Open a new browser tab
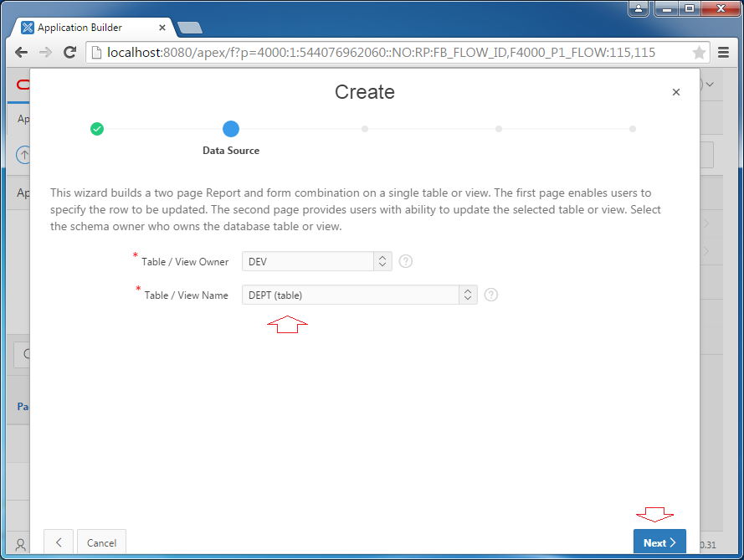This screenshot has width=744, height=560. coord(190,28)
